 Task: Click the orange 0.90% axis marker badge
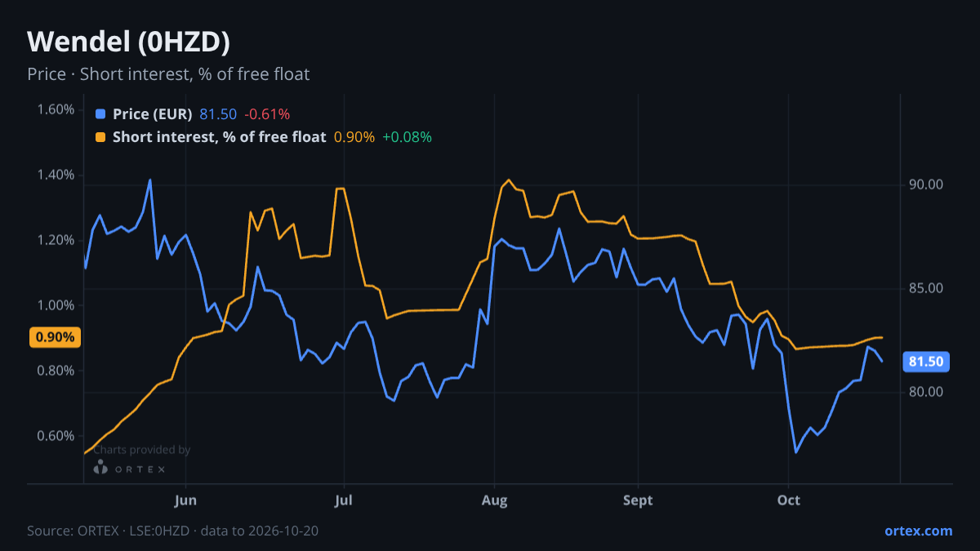point(55,337)
